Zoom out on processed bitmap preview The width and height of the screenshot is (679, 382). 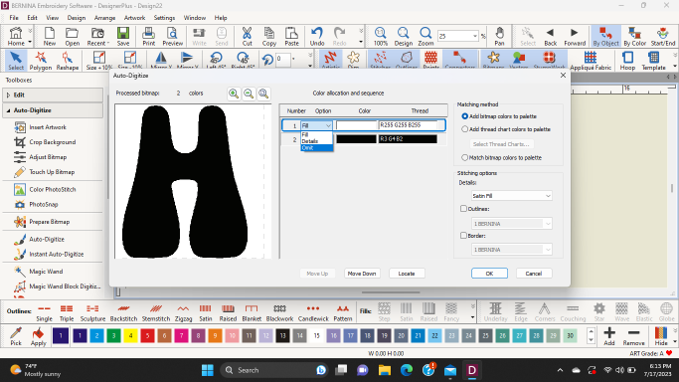(x=249, y=94)
